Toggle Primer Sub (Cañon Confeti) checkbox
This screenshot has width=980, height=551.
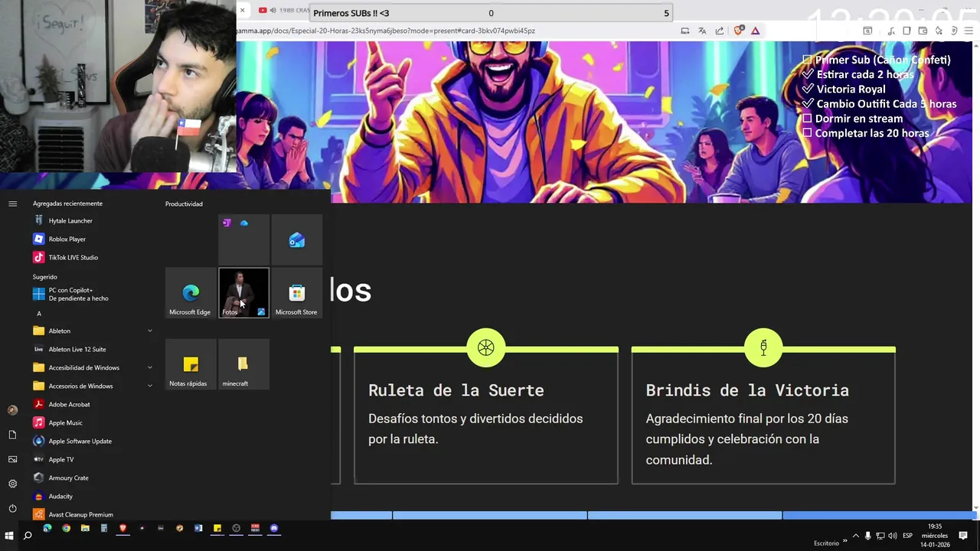click(x=807, y=60)
